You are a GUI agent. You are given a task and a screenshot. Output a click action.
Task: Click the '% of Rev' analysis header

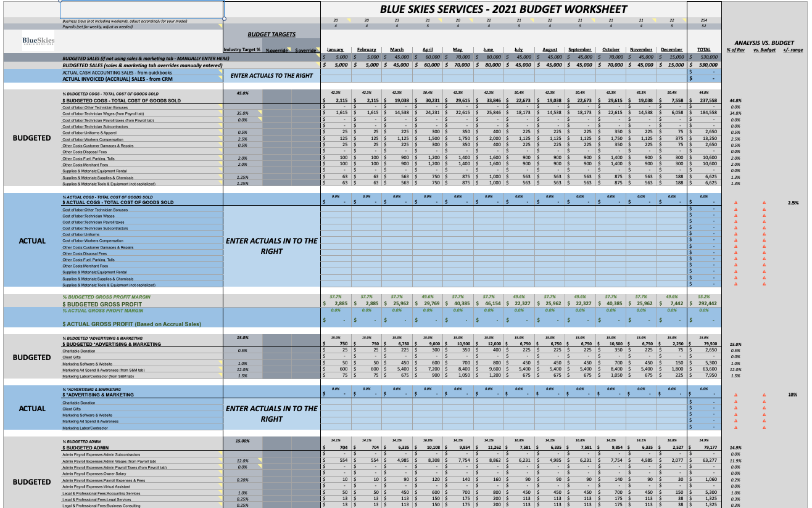pos(735,50)
